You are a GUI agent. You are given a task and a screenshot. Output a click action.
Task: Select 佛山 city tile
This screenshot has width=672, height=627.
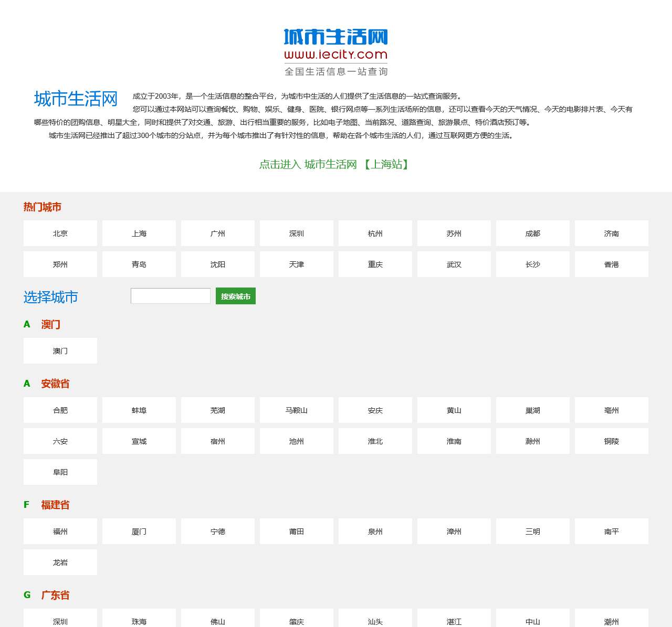click(x=218, y=618)
